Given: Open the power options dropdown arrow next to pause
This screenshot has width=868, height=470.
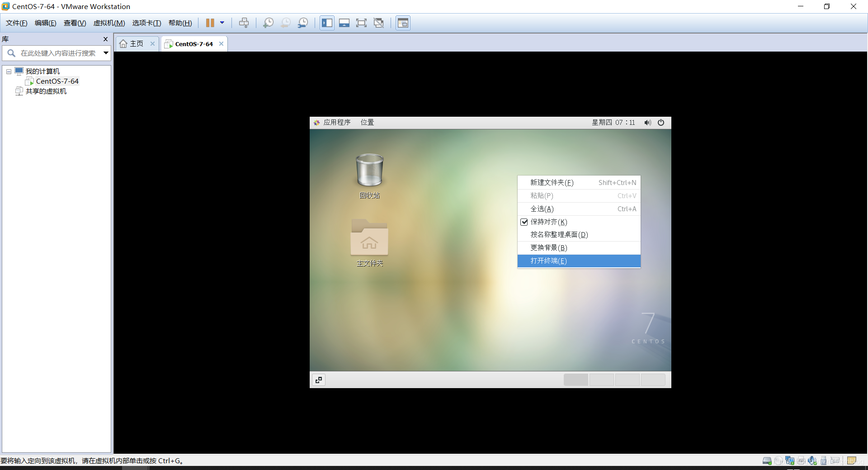Looking at the screenshot, I should pos(222,23).
